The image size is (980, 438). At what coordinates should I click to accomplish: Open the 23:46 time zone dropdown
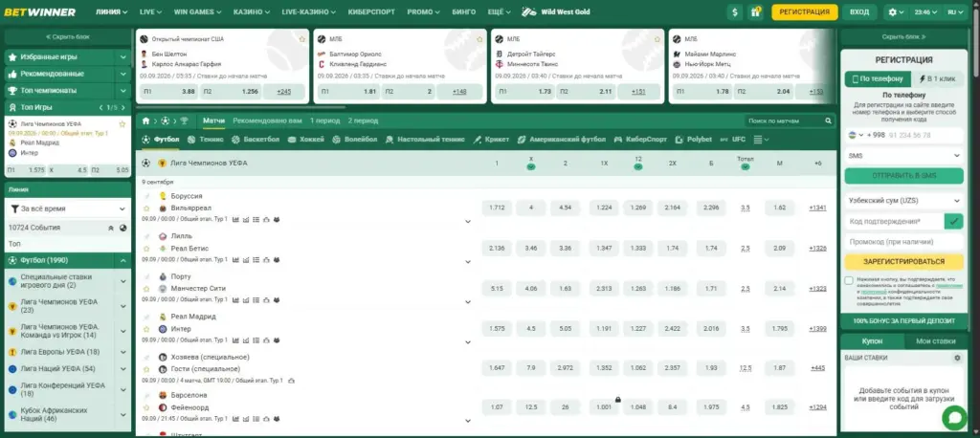[x=925, y=11]
